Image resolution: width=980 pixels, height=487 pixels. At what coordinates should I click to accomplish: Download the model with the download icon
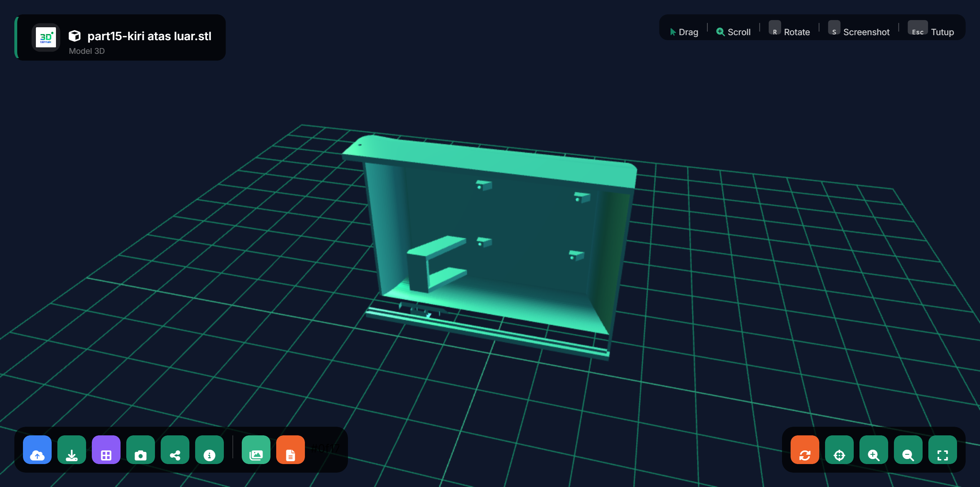[x=71, y=449]
